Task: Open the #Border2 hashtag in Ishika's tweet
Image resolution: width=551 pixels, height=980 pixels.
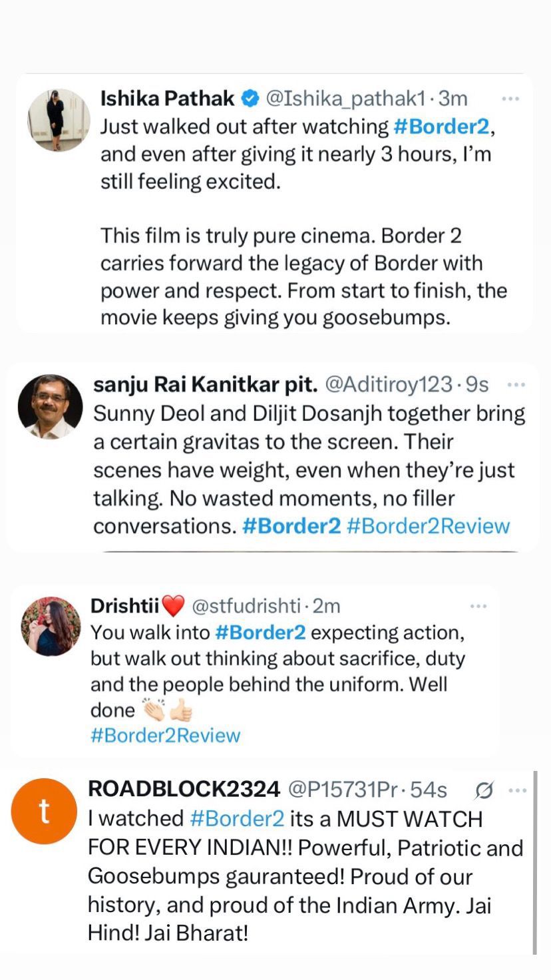Action: click(x=444, y=127)
